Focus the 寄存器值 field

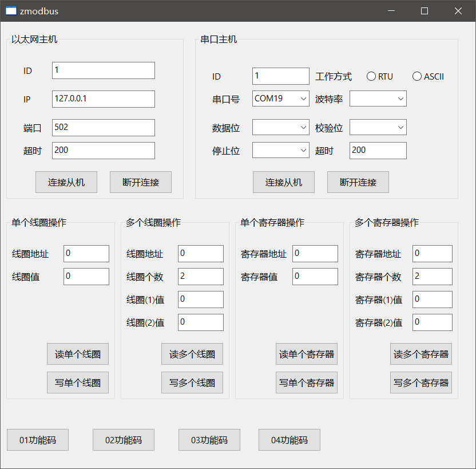315,277
